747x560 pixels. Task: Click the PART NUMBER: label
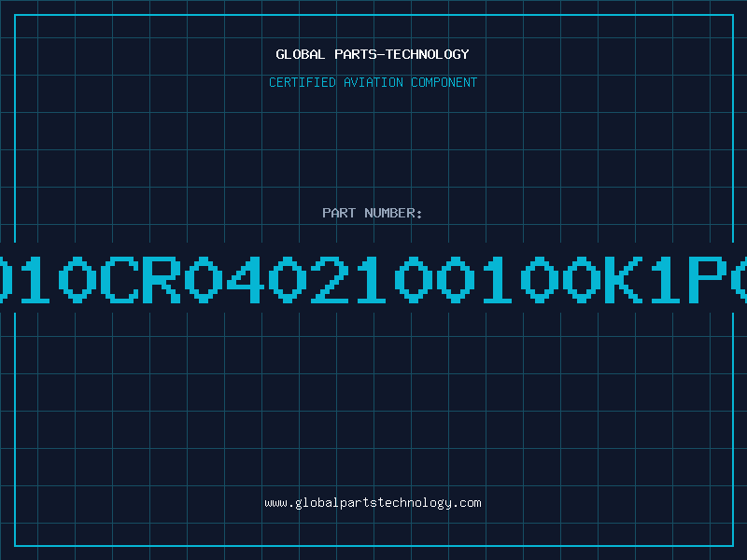coord(373,213)
